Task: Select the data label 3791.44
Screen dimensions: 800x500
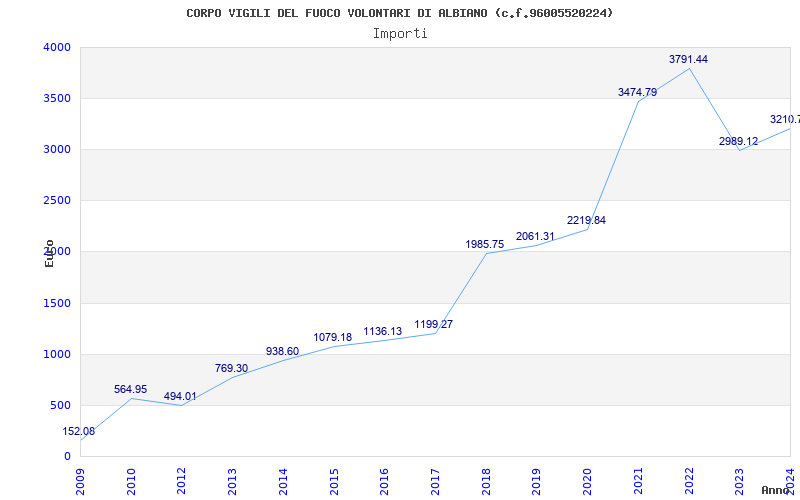Action: click(x=688, y=60)
